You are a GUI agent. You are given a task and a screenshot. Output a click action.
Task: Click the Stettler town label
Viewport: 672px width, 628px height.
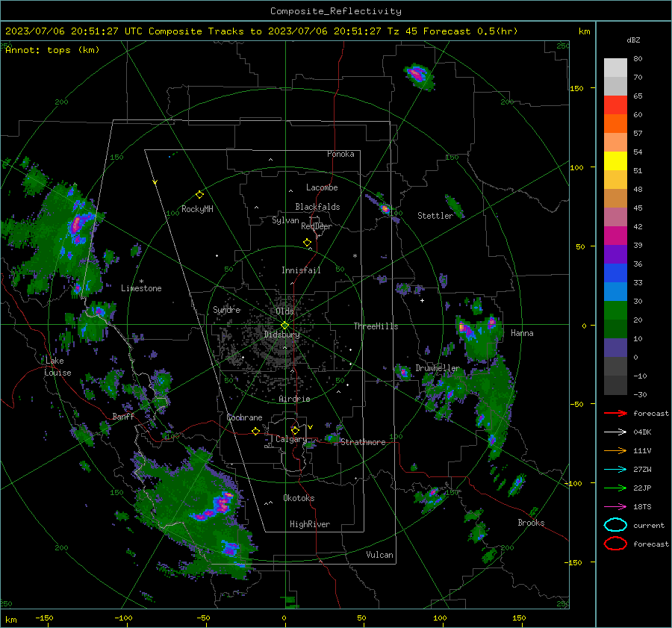pyautogui.click(x=435, y=216)
